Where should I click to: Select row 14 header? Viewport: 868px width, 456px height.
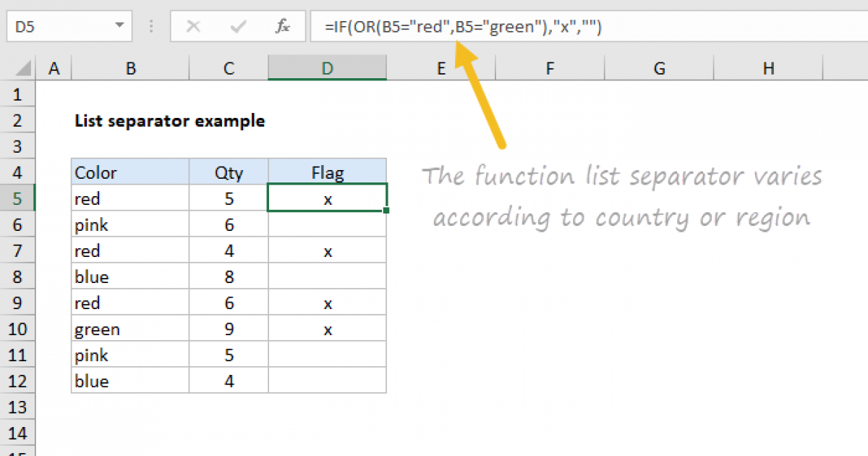[17, 433]
